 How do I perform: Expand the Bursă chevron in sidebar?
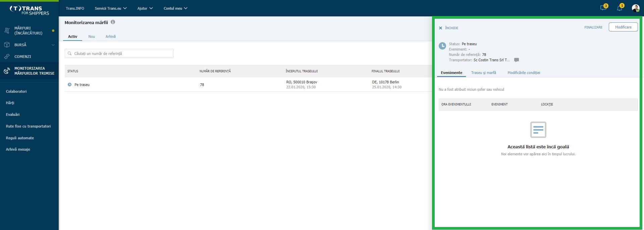tap(53, 45)
